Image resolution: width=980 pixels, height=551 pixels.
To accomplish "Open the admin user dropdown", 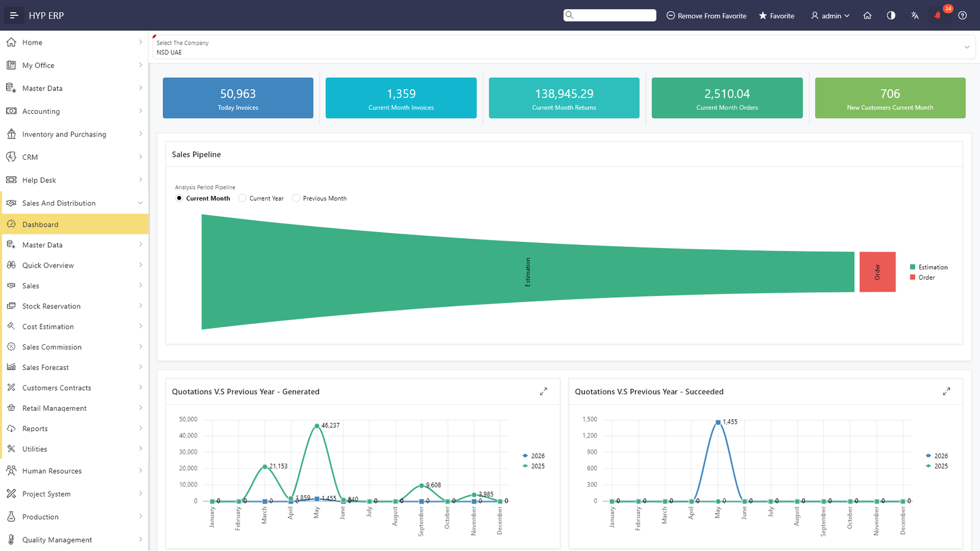I will pos(831,15).
